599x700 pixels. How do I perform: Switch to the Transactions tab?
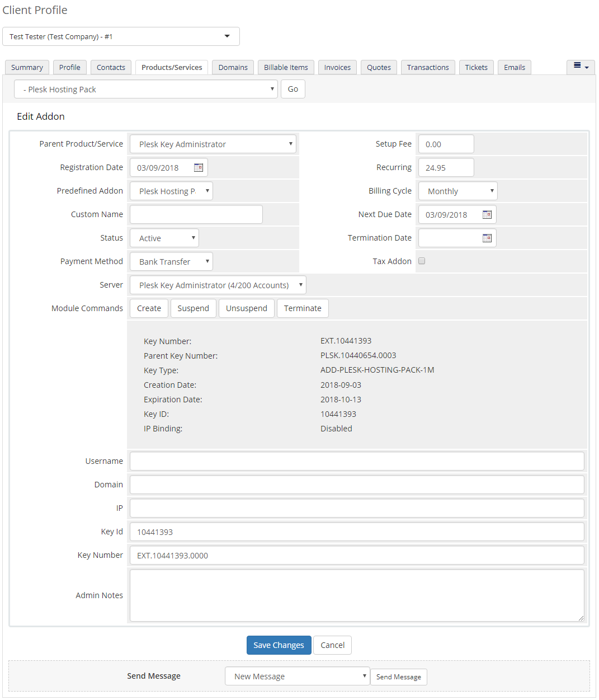coord(427,67)
